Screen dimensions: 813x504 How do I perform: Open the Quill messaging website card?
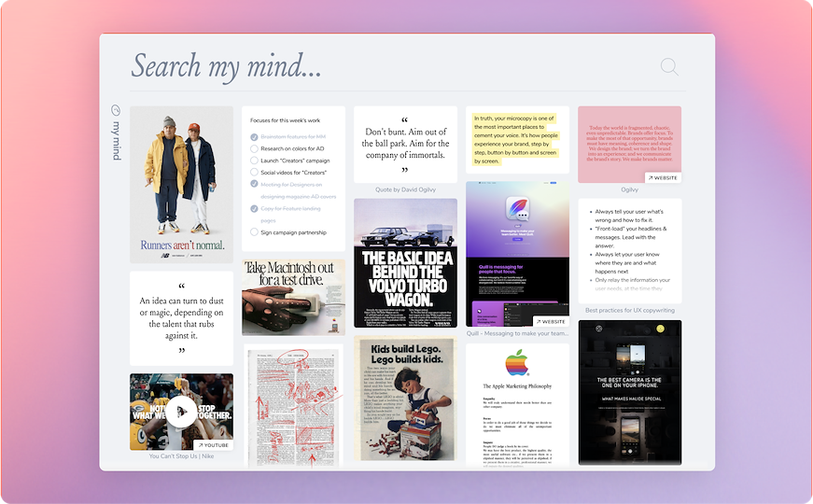tap(517, 254)
